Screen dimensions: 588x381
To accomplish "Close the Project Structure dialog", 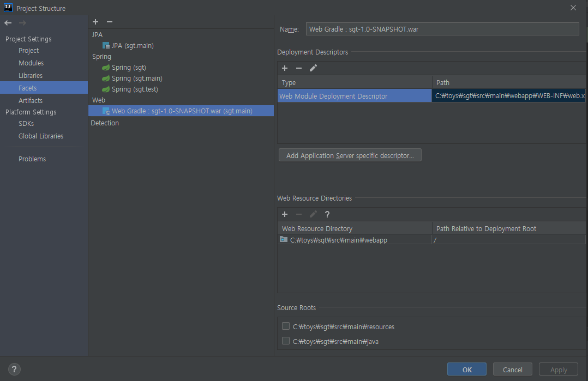I will (573, 8).
